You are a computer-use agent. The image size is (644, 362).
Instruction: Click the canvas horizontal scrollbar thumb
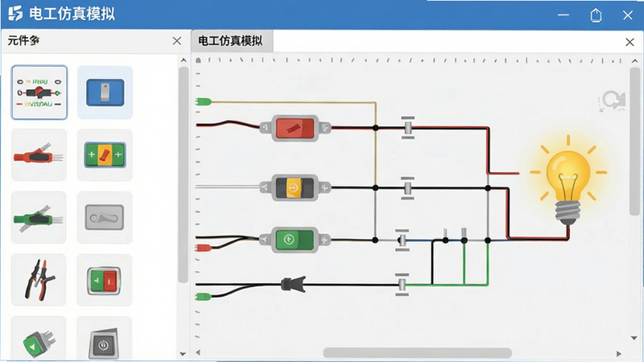(x=417, y=353)
